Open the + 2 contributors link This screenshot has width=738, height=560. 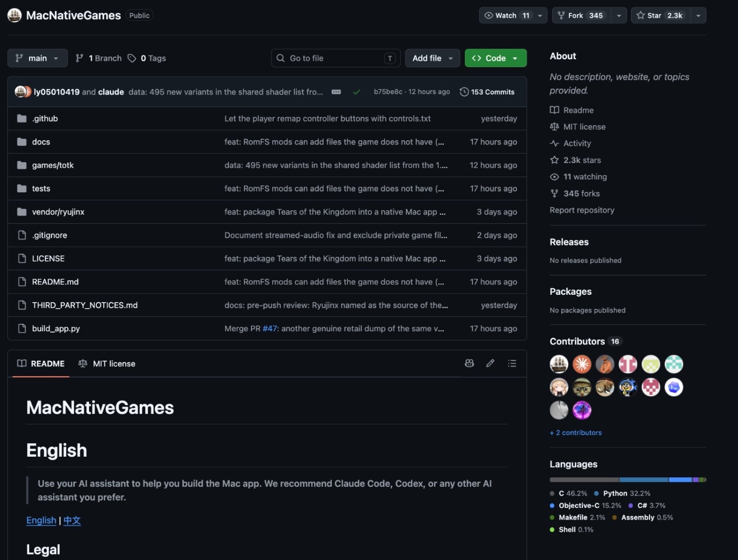tap(576, 433)
